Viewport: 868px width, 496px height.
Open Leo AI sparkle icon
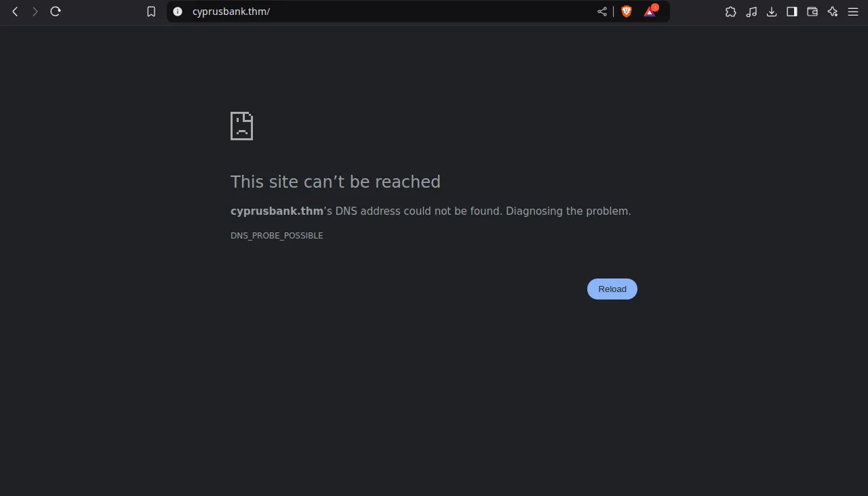point(833,12)
